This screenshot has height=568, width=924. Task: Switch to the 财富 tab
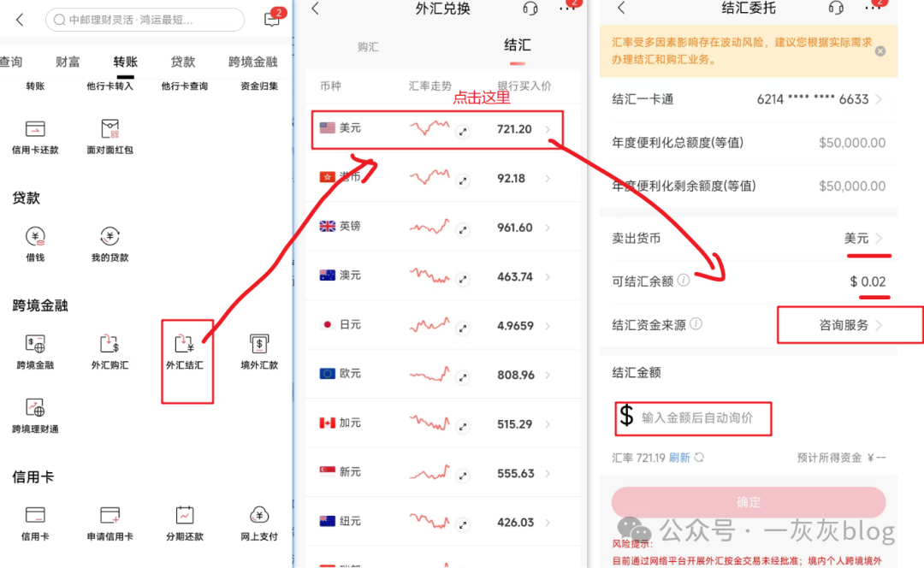tap(68, 62)
